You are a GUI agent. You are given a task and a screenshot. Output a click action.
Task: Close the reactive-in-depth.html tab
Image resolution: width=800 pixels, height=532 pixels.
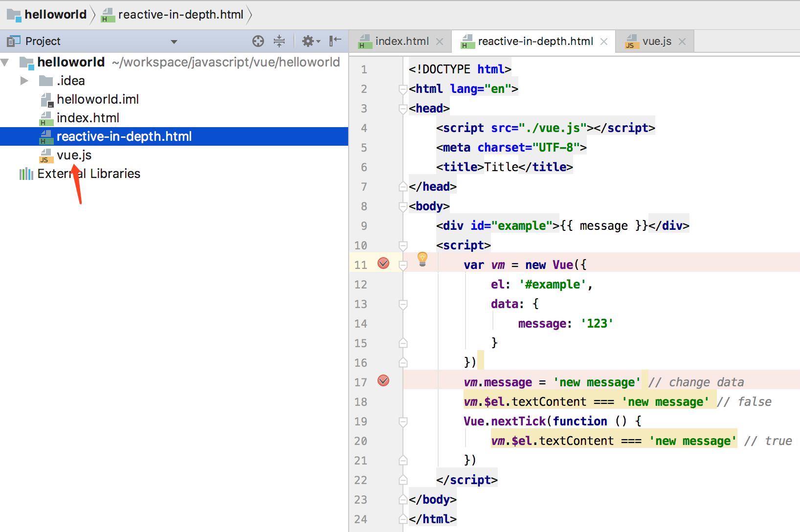(604, 42)
